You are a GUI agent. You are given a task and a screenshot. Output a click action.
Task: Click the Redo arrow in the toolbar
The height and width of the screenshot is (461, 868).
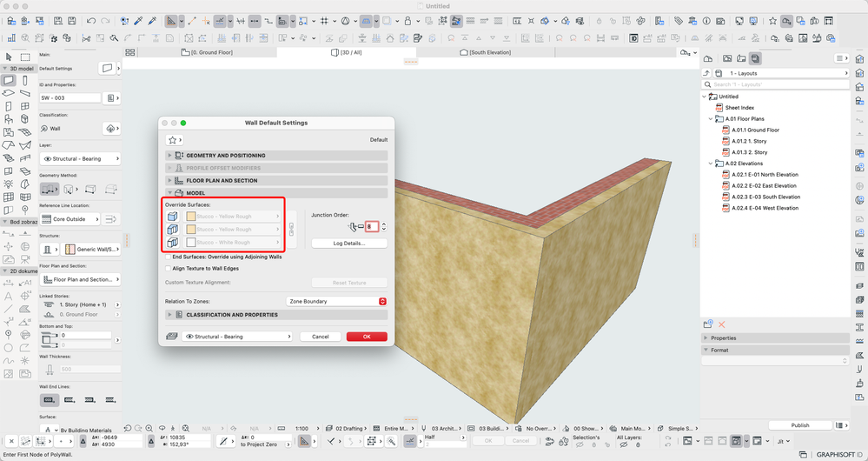(104, 21)
